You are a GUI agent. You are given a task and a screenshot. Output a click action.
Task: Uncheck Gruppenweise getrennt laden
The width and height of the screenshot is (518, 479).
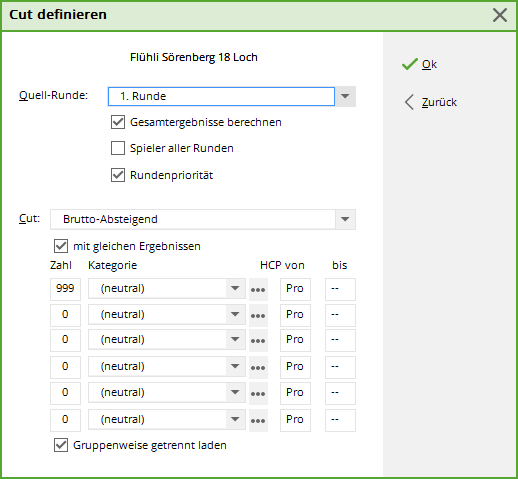[x=61, y=445]
